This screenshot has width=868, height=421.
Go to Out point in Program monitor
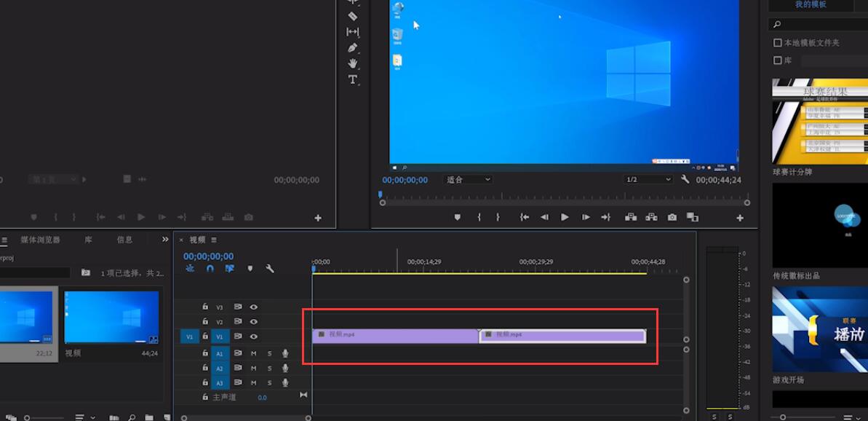(606, 218)
